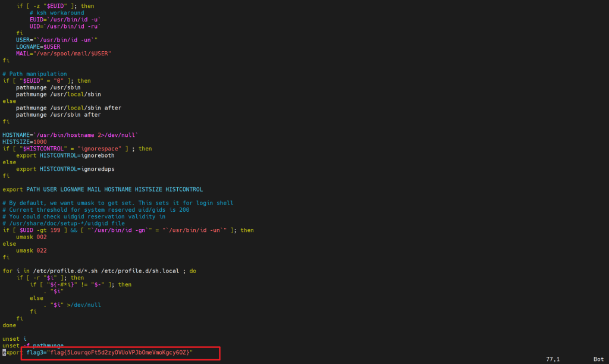
Task: Click the 'Bot' scroll position indicator
Action: pos(598,359)
